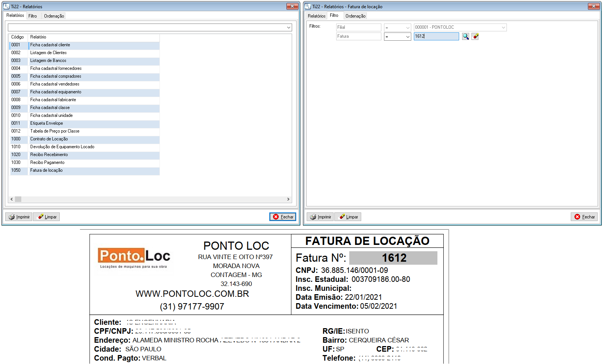607x364 pixels.
Task: Click code 1050 in report list
Action: click(16, 170)
